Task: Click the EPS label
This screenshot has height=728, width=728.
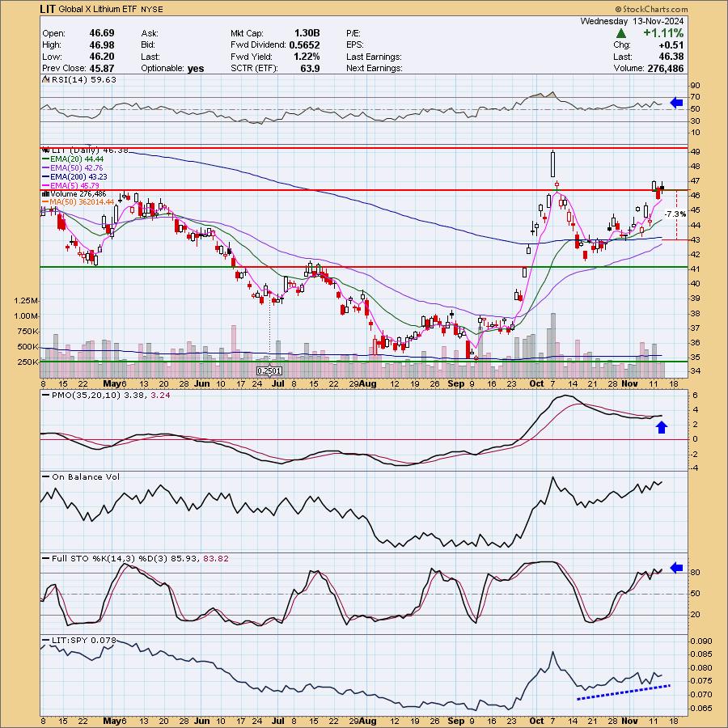Action: pyautogui.click(x=355, y=45)
